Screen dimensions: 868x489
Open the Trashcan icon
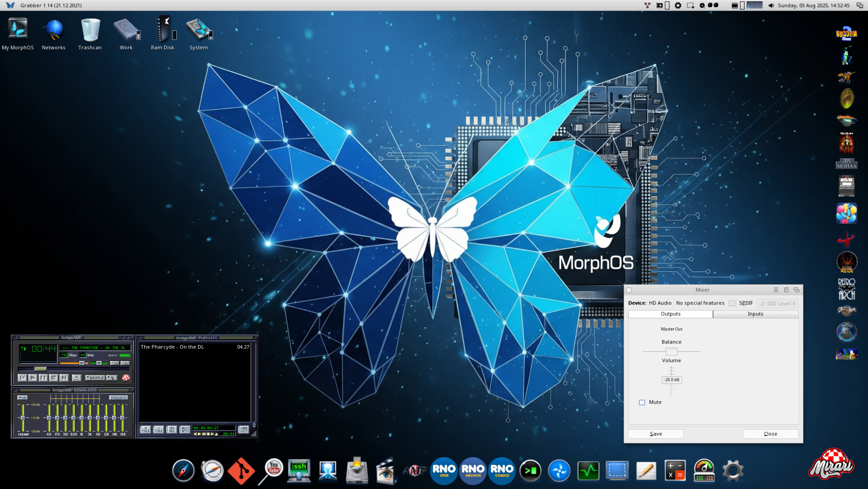click(x=90, y=33)
